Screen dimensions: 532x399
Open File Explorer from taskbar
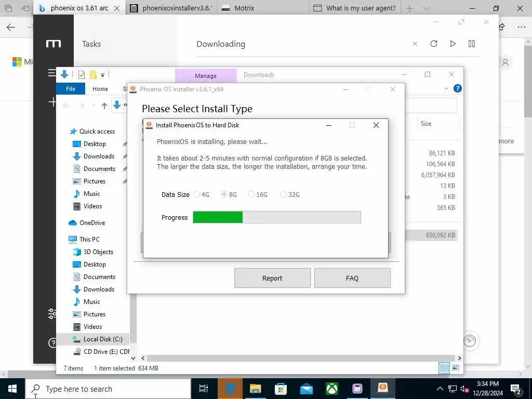[x=255, y=389]
